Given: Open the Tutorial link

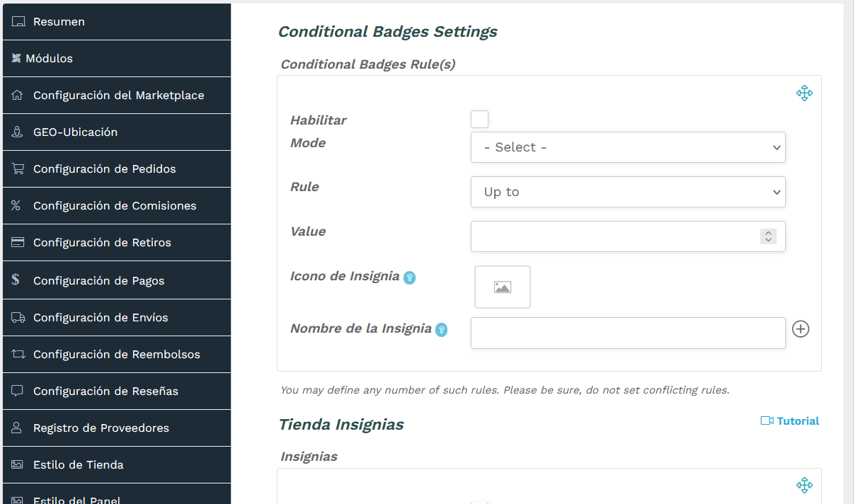Looking at the screenshot, I should [x=789, y=420].
